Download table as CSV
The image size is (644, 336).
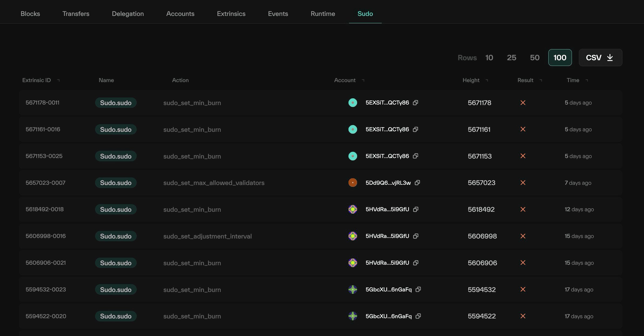[x=601, y=58]
